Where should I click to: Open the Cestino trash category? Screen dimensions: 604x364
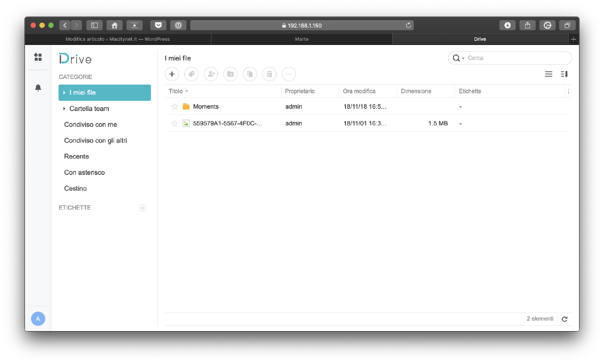pos(75,188)
